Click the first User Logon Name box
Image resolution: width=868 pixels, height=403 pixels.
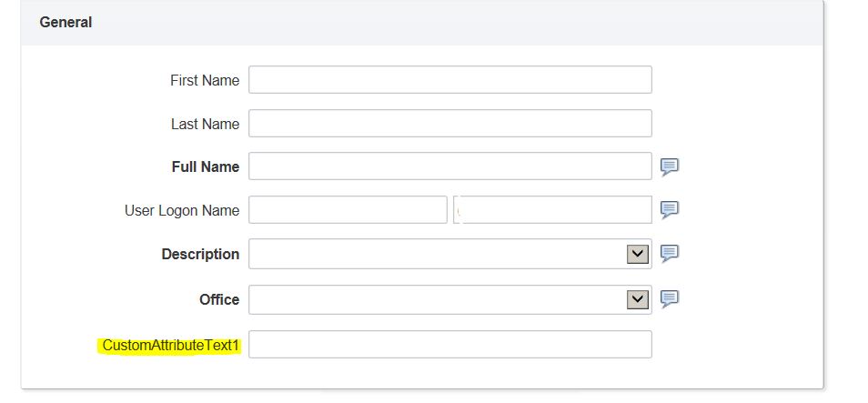click(348, 210)
